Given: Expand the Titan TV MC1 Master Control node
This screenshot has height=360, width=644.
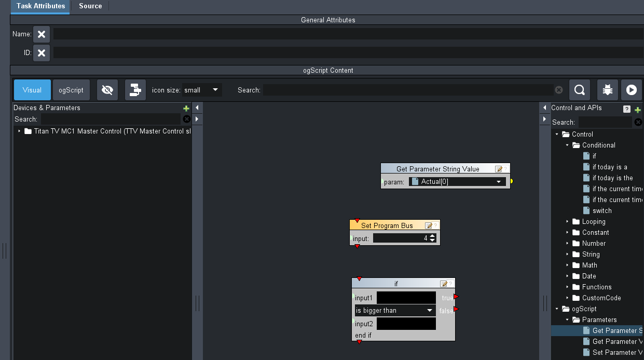Looking at the screenshot, I should coord(20,131).
